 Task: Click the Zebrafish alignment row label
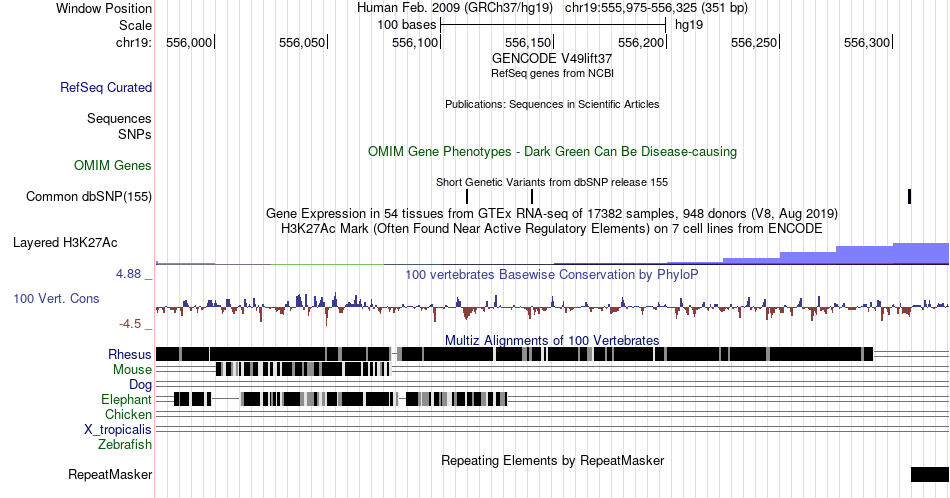click(x=125, y=444)
